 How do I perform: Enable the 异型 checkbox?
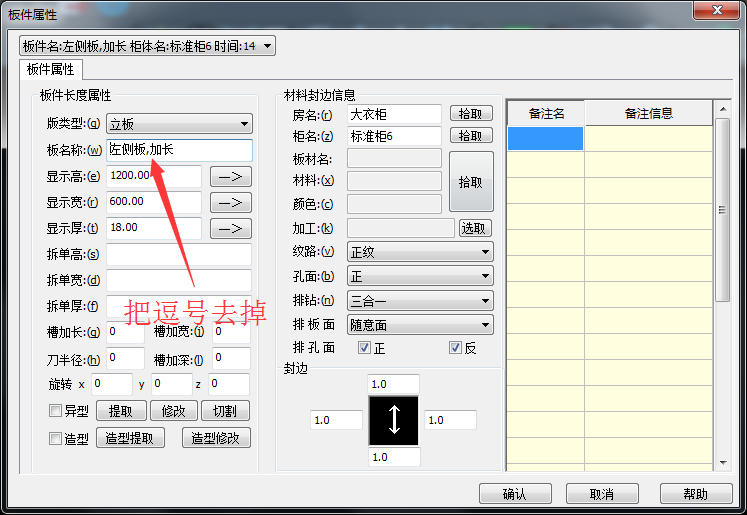56,411
